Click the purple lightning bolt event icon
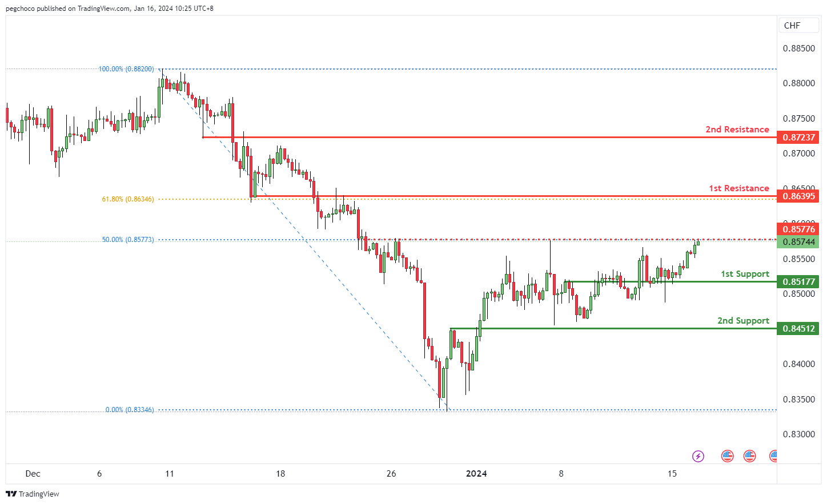 coord(698,456)
